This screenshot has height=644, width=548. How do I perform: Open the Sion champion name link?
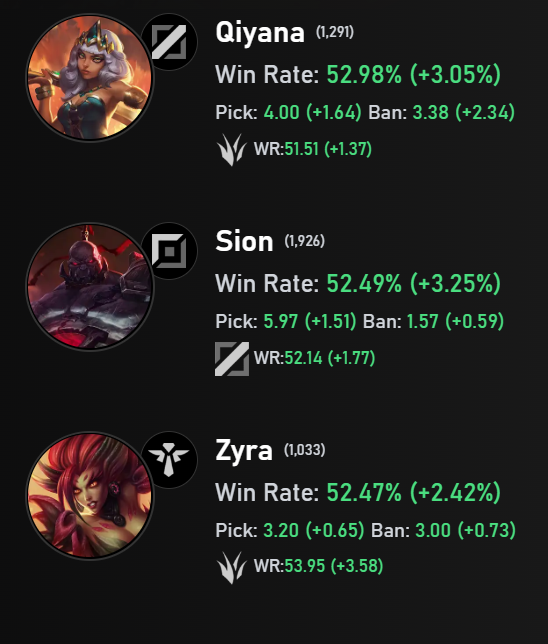244,241
